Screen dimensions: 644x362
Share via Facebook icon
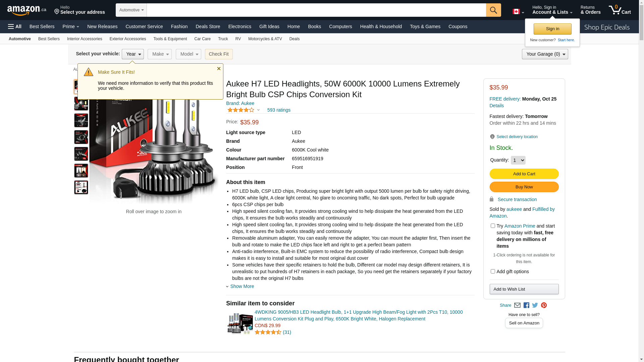click(x=526, y=305)
